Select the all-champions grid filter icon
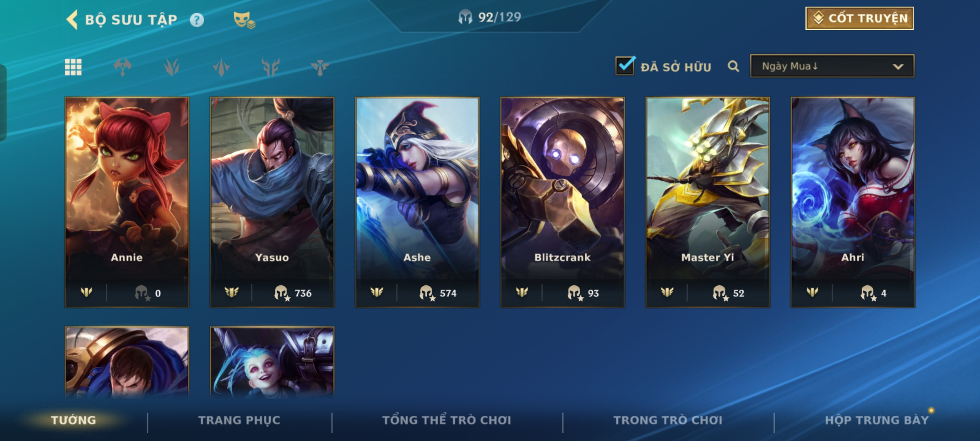This screenshot has width=980, height=441. tap(73, 67)
